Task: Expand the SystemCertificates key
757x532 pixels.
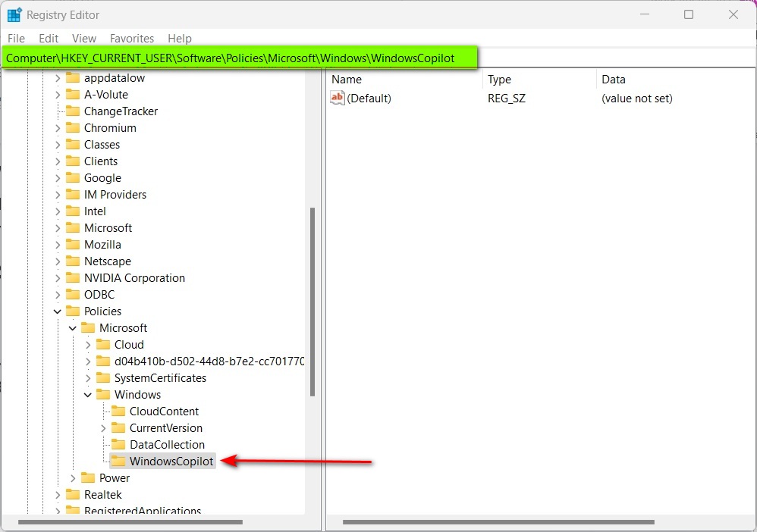Action: coord(87,377)
